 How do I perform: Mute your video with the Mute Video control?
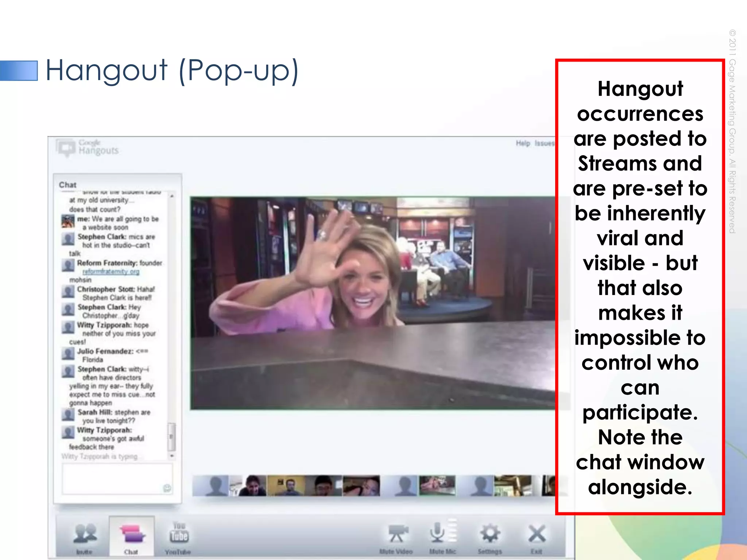click(398, 532)
